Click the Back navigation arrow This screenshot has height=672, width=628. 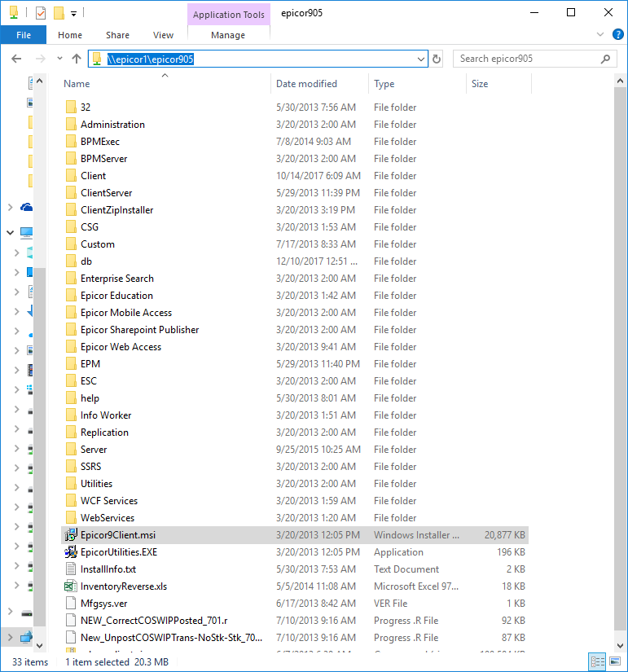click(16, 59)
